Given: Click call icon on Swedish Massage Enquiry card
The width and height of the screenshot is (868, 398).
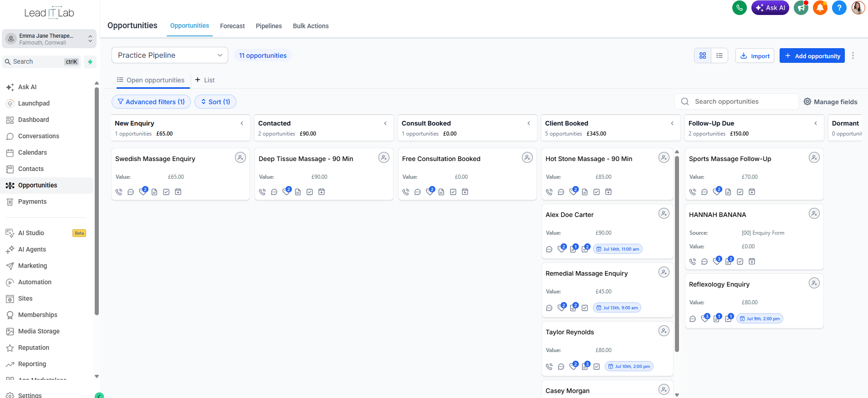Looking at the screenshot, I should tap(119, 192).
